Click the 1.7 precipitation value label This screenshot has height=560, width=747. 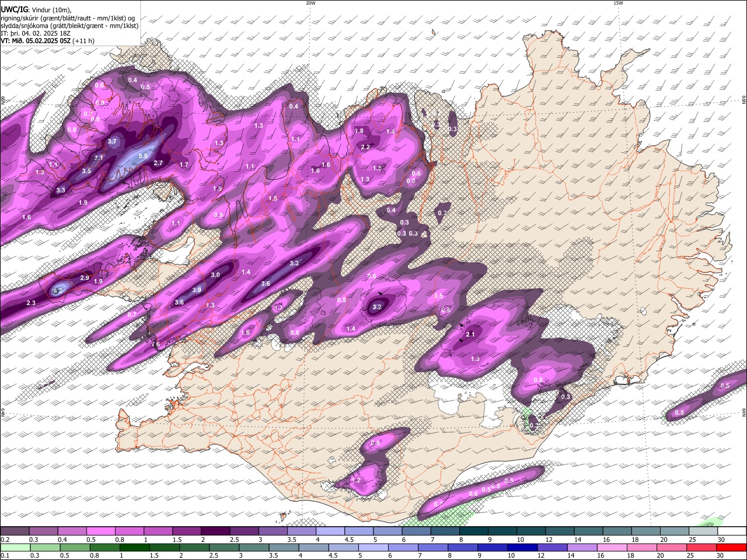(x=184, y=165)
